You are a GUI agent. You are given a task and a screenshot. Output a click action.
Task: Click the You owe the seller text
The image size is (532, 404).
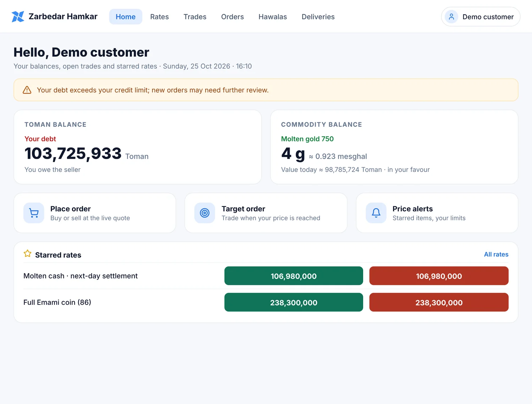click(52, 170)
